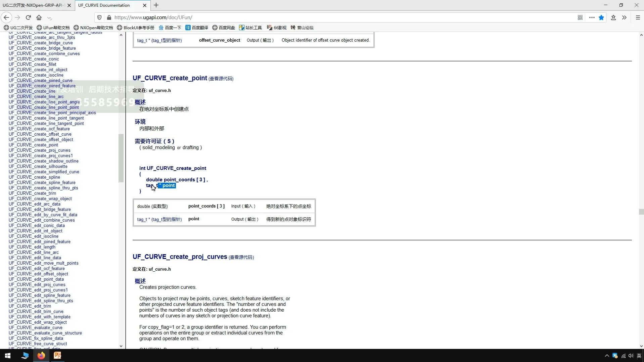Click the sidebar list scrollbar thumb
The image size is (644, 362).
coord(121,158)
